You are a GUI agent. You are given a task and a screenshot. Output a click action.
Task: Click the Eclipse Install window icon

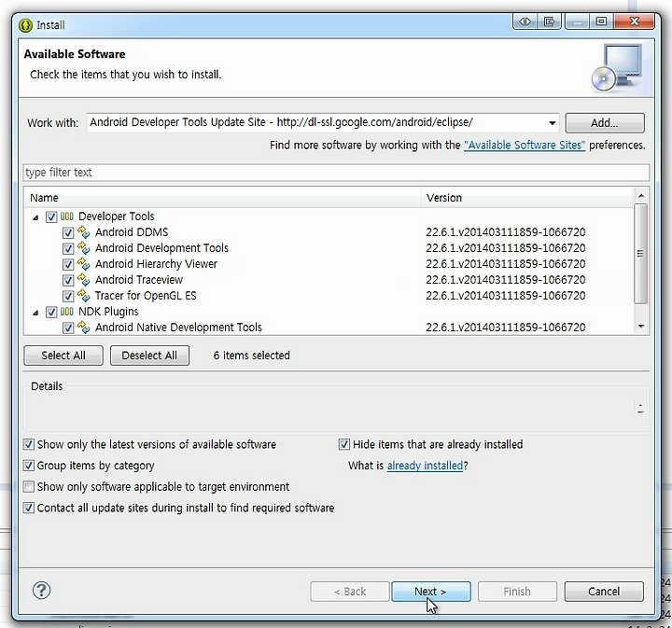point(26,25)
